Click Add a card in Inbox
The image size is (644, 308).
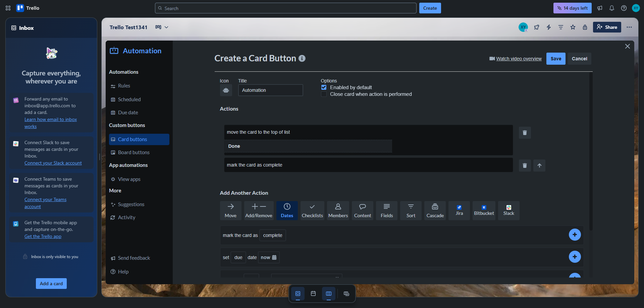51,284
